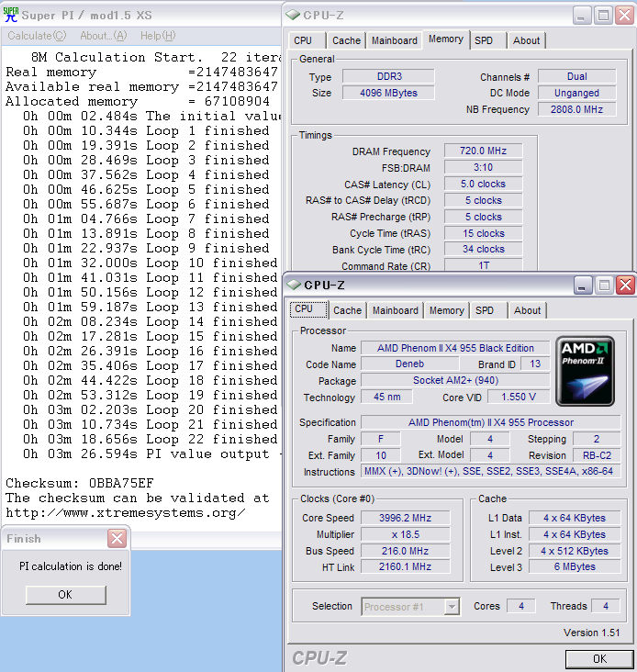
Task: Click the Loop 22 finished line in Super PI
Action: coord(150,439)
